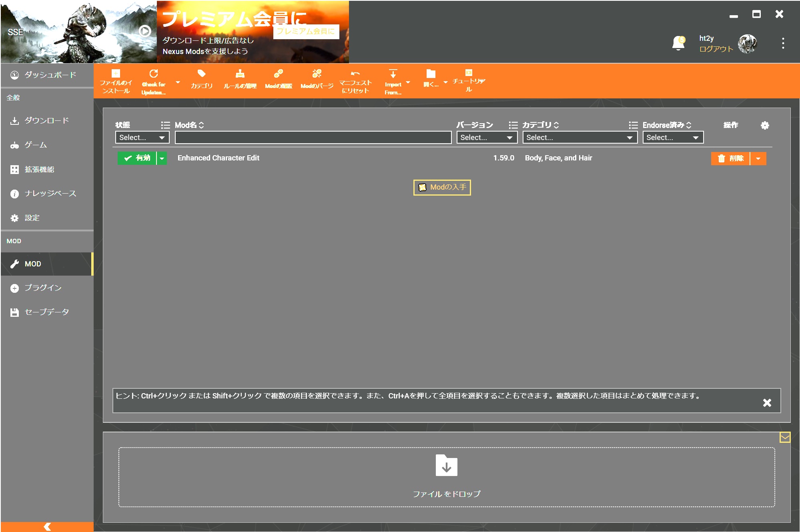Open the セーブデータ sidebar page
Image resolution: width=800 pixels, height=532 pixels.
tap(47, 312)
